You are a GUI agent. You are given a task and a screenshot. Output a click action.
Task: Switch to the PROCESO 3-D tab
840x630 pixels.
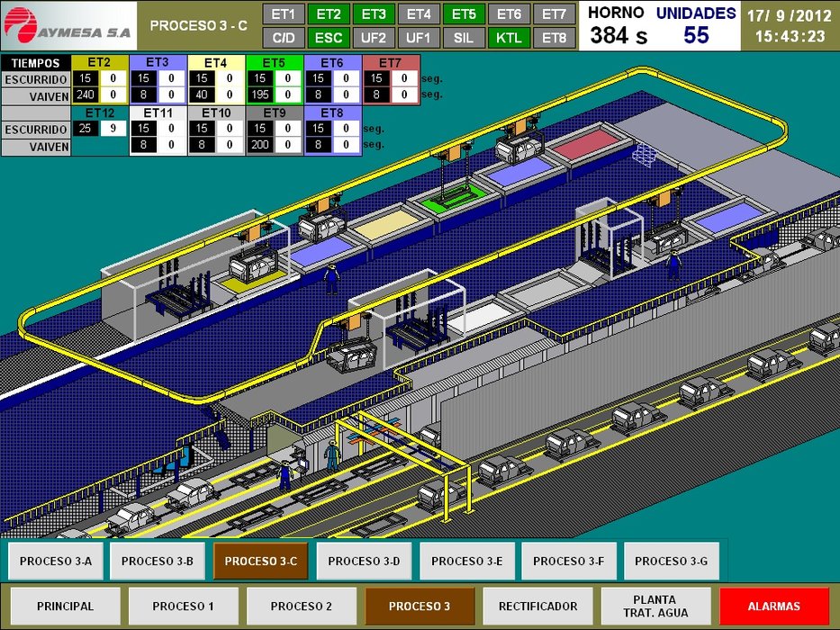coord(363,561)
